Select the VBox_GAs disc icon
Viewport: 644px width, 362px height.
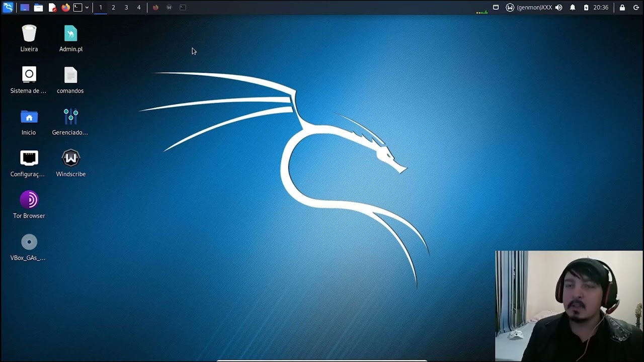(29, 247)
